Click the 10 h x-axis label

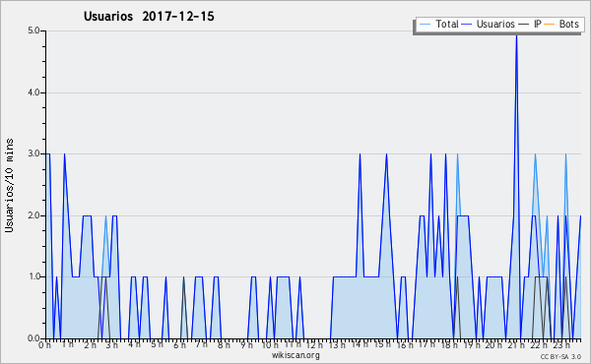(270, 345)
